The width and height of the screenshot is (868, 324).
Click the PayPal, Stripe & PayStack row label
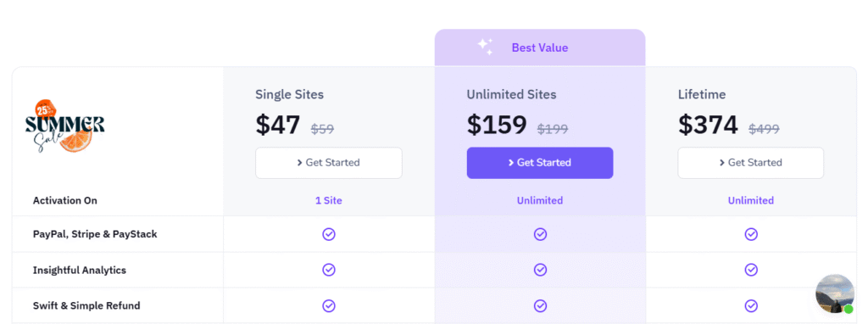coord(95,234)
